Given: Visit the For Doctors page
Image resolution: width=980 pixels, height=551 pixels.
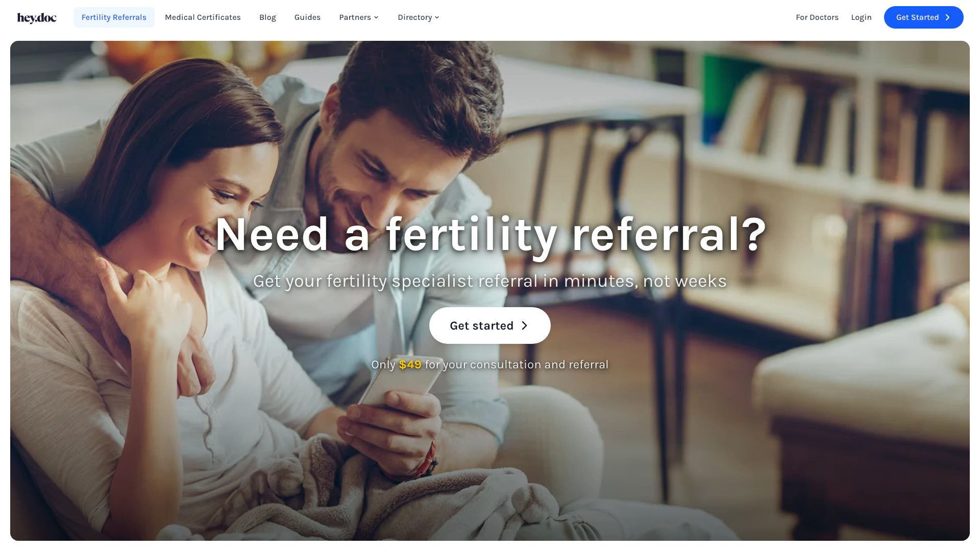Looking at the screenshot, I should coord(817,17).
